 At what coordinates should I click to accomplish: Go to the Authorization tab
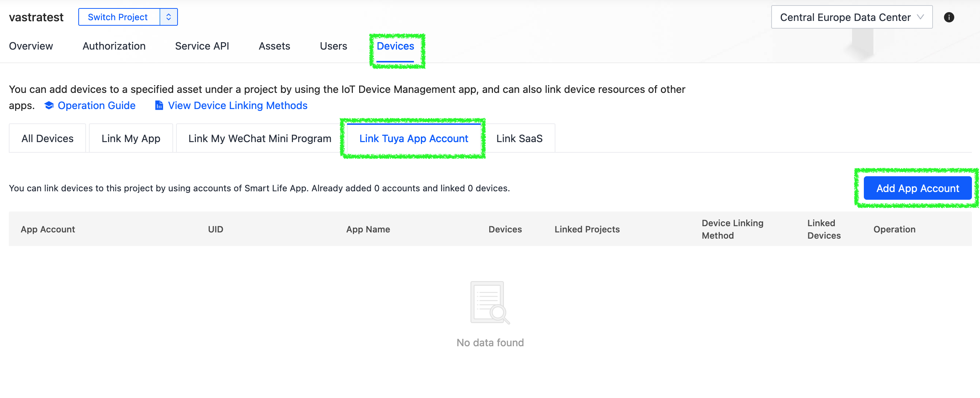(114, 46)
